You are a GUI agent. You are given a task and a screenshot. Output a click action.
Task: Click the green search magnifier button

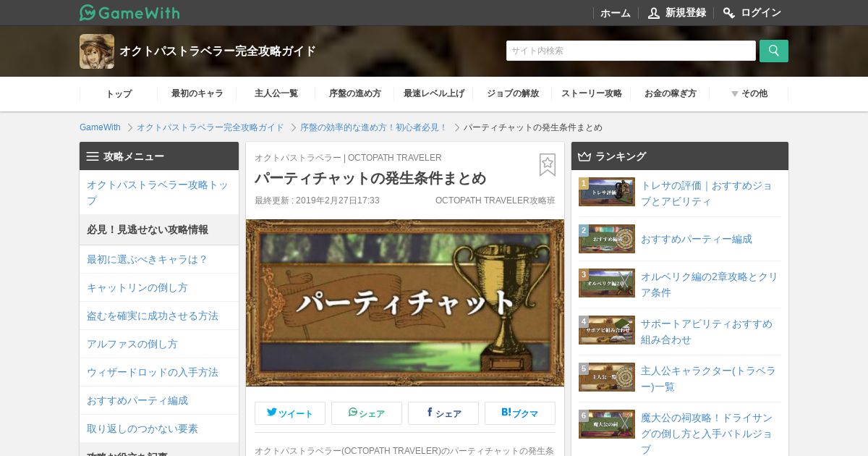(x=774, y=51)
